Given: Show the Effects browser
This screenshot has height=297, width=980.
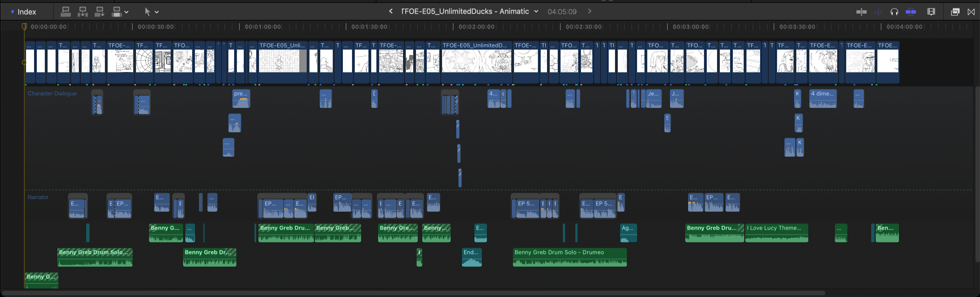Looking at the screenshot, I should [955, 11].
